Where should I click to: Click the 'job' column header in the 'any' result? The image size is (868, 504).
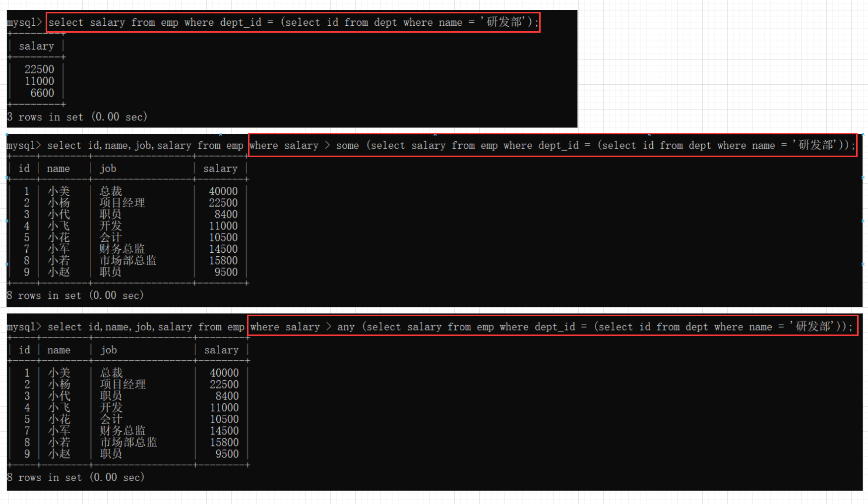pos(109,350)
